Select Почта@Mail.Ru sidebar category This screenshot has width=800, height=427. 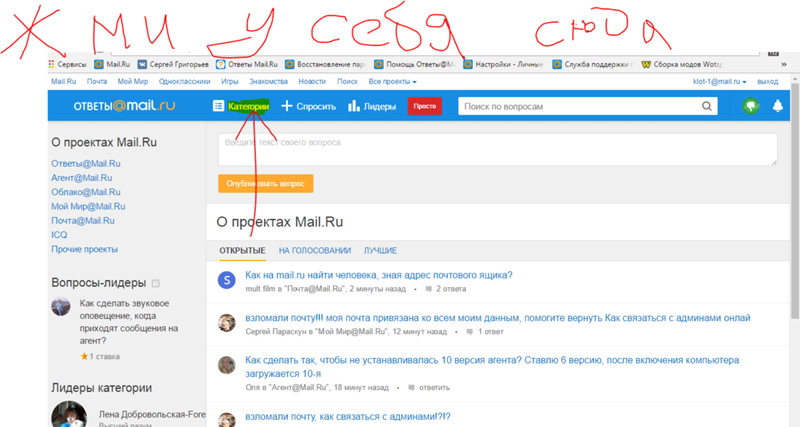click(83, 221)
